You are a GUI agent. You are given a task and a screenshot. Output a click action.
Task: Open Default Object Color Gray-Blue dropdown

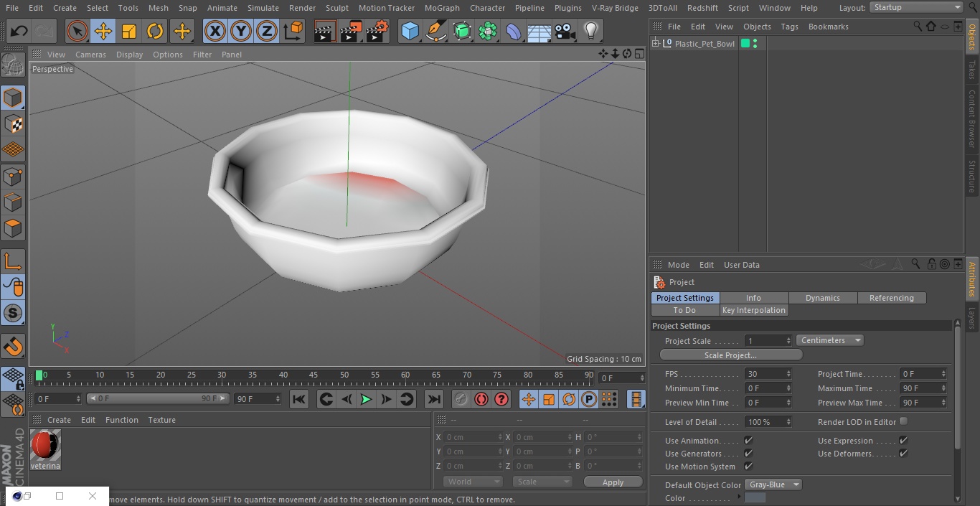tap(773, 484)
